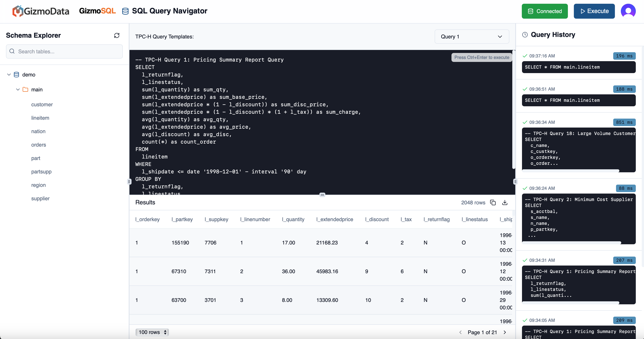Collapse the demo database node
This screenshot has height=339, width=644.
[9, 74]
